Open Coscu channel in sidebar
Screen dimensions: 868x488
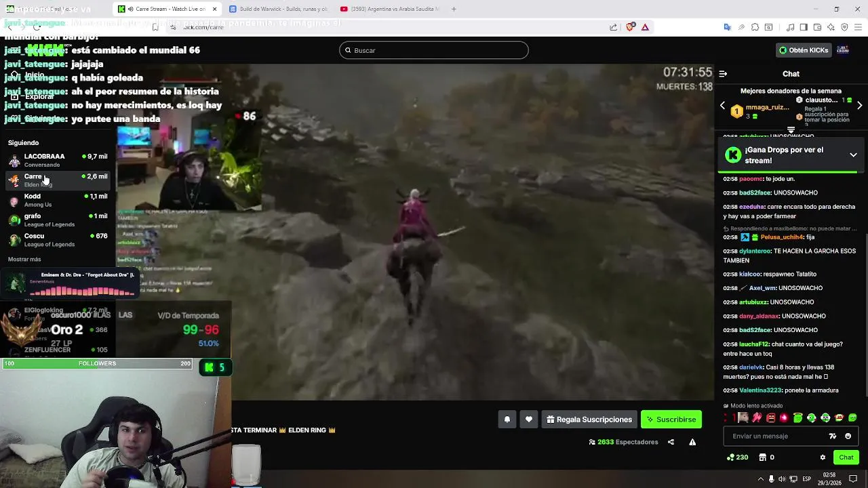tap(58, 240)
